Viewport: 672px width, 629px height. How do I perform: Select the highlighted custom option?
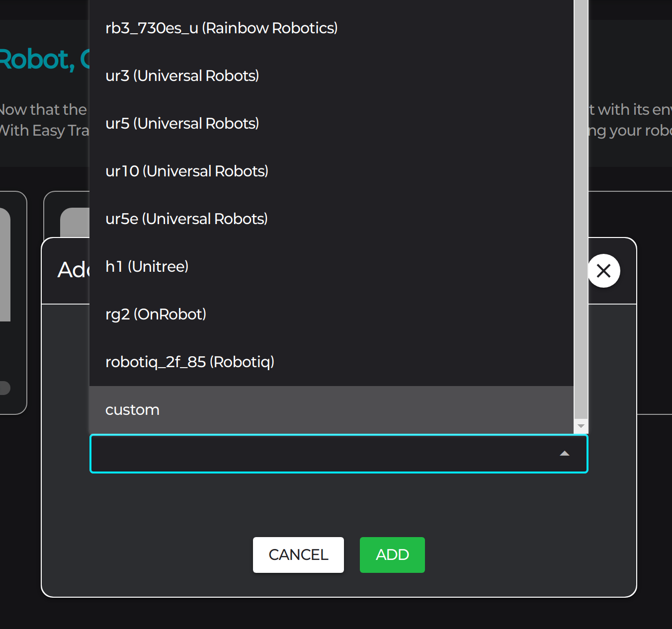(132, 410)
